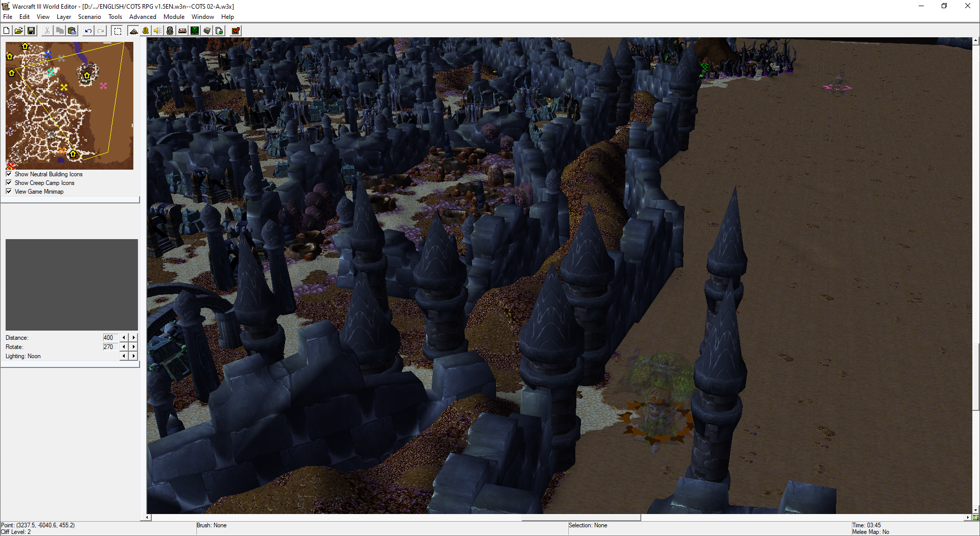The image size is (980, 536).
Task: Click the 'Selection: None' status text
Action: coord(588,525)
